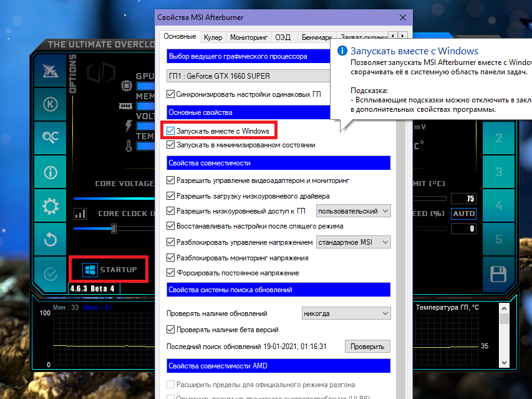The image size is (532, 399).
Task: Click the temperature limit value field 75
Action: [463, 199]
